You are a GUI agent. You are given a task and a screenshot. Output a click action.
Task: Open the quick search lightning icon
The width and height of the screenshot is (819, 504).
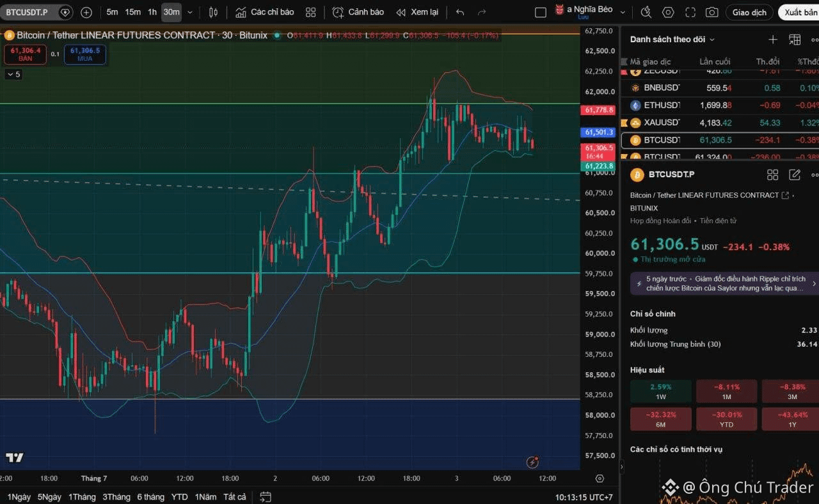[x=646, y=12]
